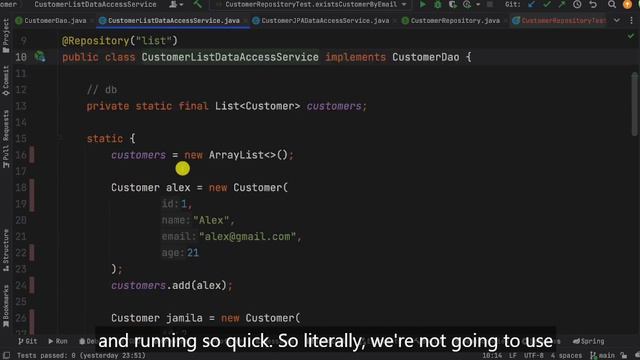Show Git history clock icon
This screenshot has height=360, width=640.
pyautogui.click(x=577, y=4)
